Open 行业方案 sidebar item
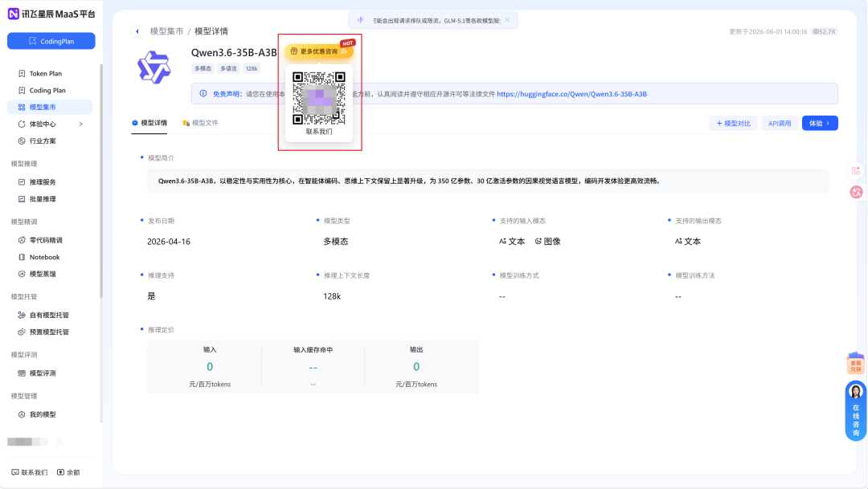This screenshot has height=489, width=868. pos(43,141)
